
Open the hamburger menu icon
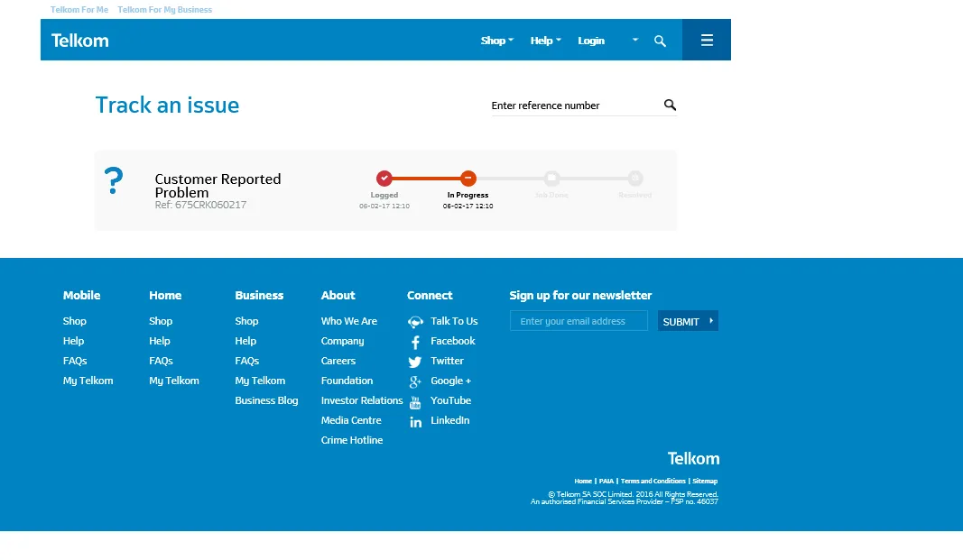click(707, 40)
